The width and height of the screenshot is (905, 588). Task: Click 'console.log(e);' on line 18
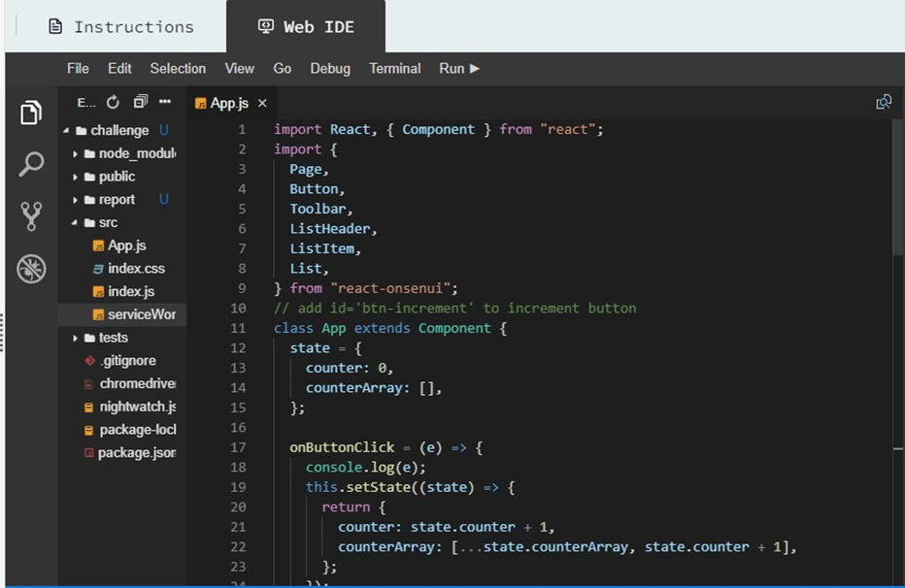click(366, 468)
